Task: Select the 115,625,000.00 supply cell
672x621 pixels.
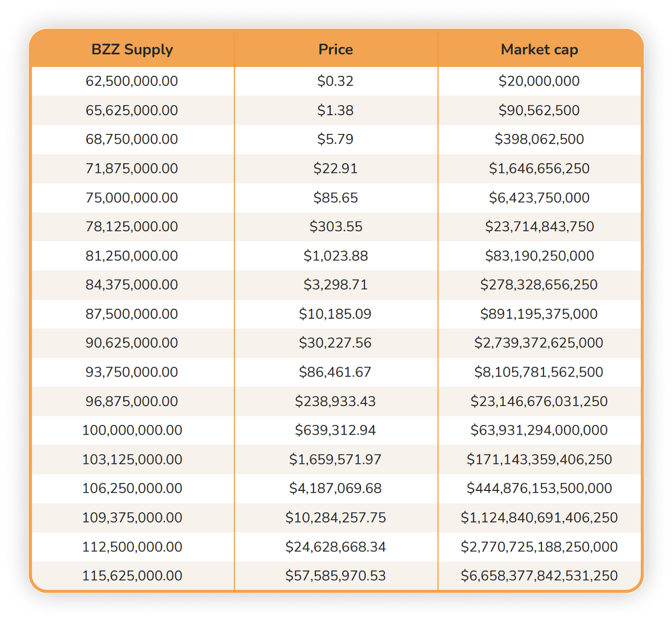Action: pos(132,576)
